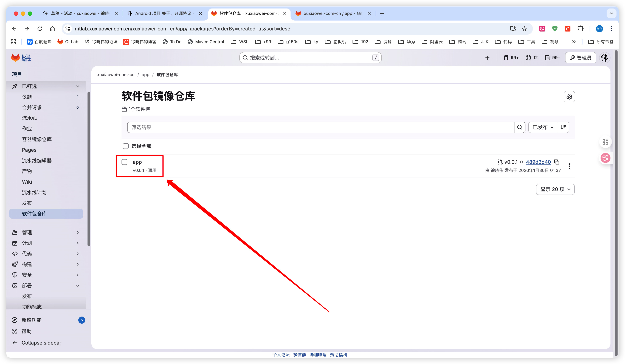Viewport: 625px width, 364px height.
Task: Check the 选择全部 checkbox
Action: [126, 146]
